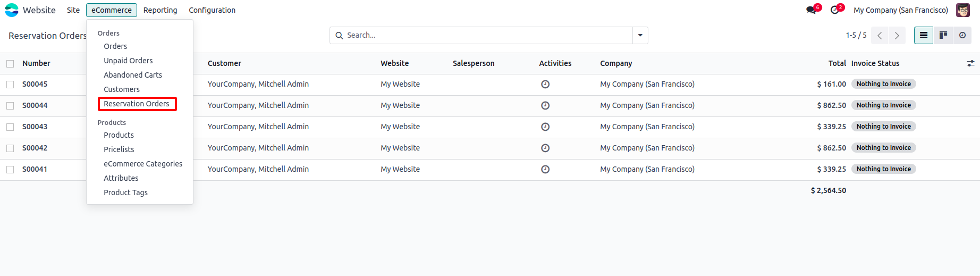Switch to kanban view
Screen dimensions: 980x276
(x=943, y=36)
